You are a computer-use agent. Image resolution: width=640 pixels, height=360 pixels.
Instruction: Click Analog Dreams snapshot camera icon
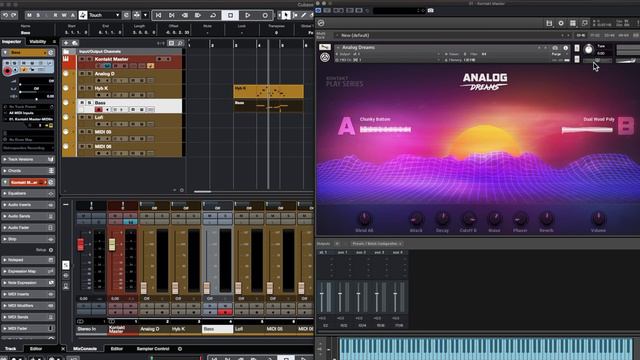point(555,48)
